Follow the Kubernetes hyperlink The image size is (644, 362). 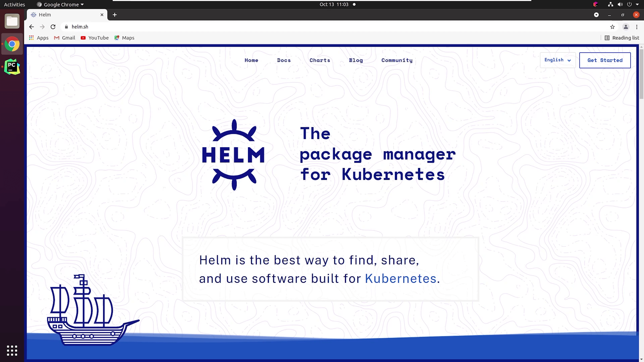(400, 279)
